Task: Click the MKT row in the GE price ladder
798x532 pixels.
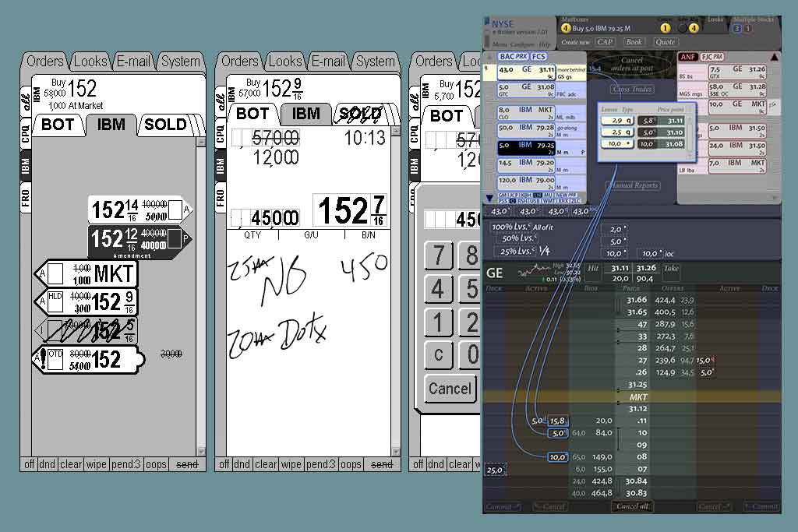Action: 632,396
